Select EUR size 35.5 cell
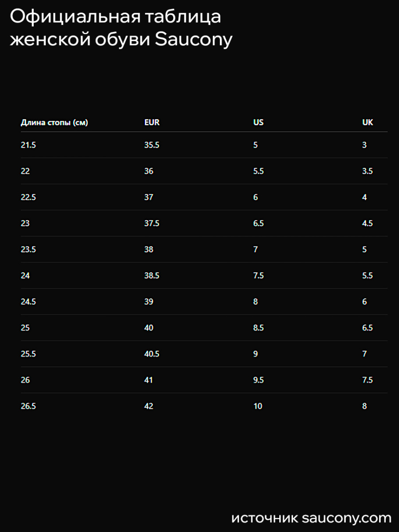Screen dimensions: 399x532 coord(152,145)
